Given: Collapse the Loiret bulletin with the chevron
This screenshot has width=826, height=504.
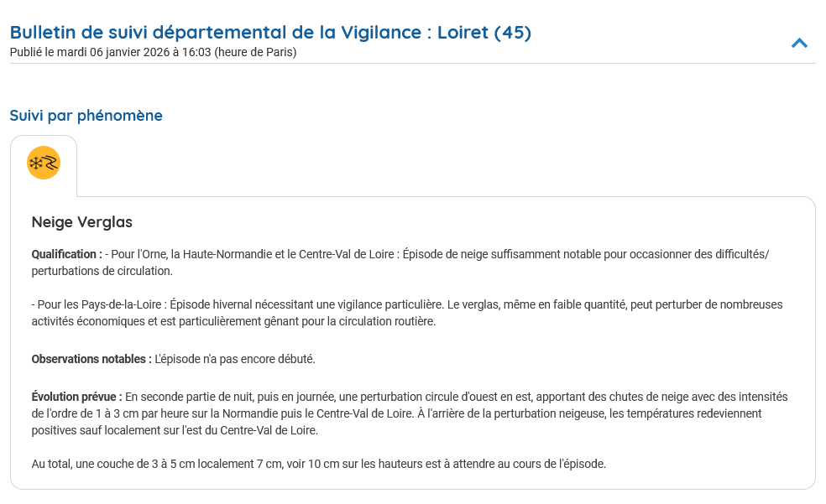Looking at the screenshot, I should 799,43.
